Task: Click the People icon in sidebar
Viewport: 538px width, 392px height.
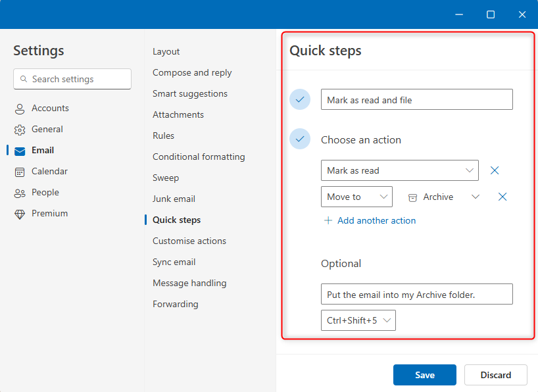Action: tap(20, 193)
